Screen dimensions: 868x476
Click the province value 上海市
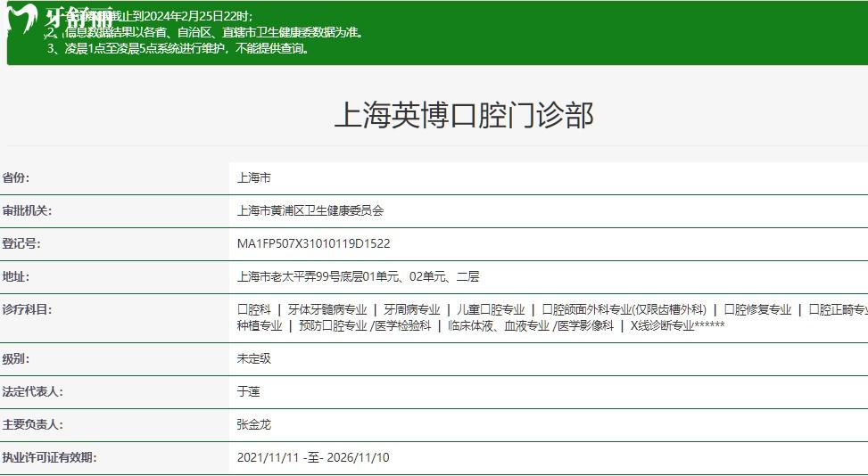point(254,178)
